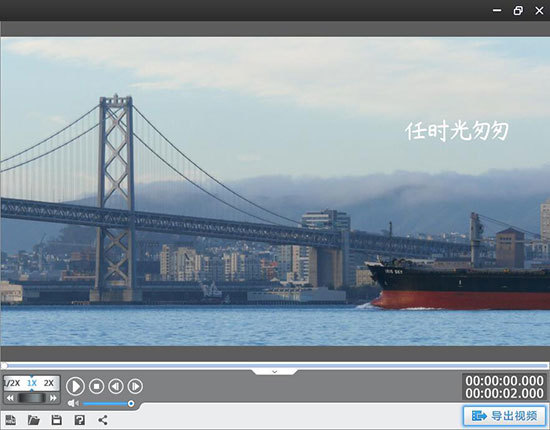Step back one frame
Viewport: 550px width, 430px height.
tap(116, 386)
